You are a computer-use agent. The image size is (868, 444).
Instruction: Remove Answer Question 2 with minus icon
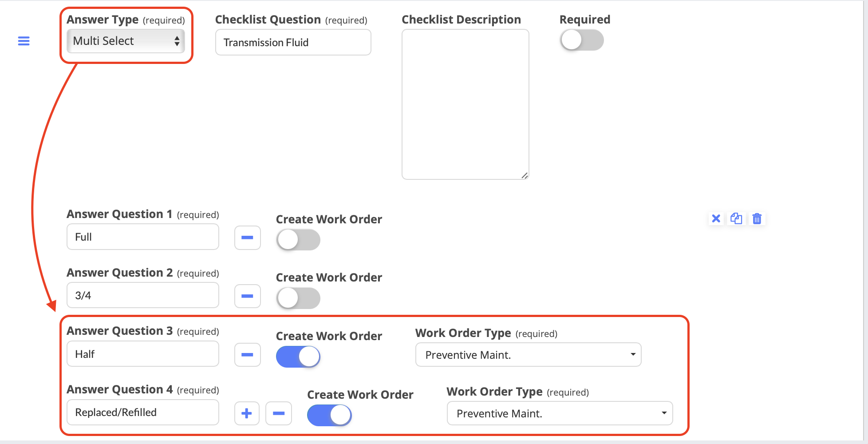(x=247, y=296)
